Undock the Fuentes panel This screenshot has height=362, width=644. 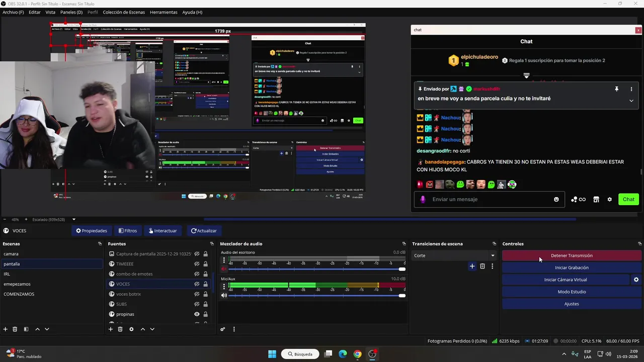coord(212,244)
